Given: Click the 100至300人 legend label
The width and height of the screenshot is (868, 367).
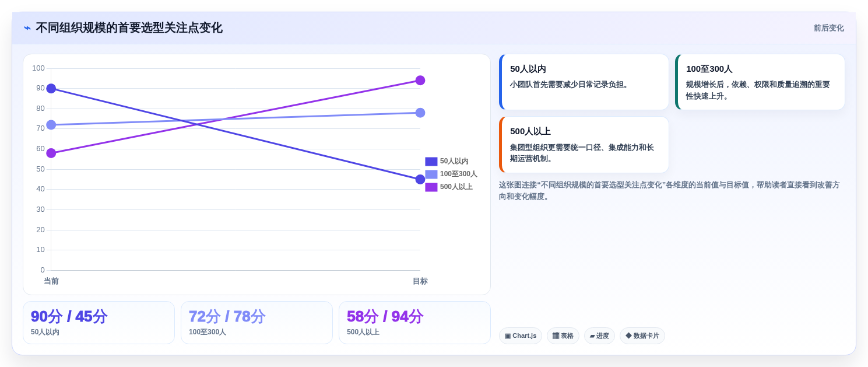Looking at the screenshot, I should tap(459, 174).
